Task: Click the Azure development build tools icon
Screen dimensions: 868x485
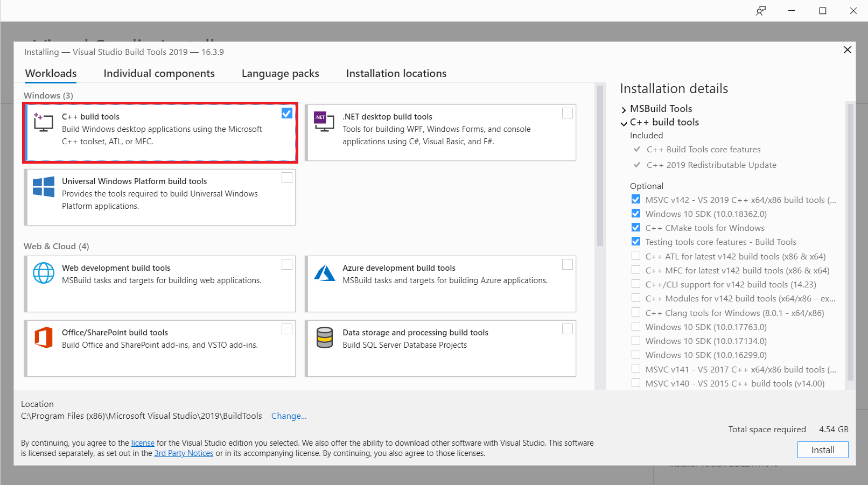Action: (x=325, y=273)
